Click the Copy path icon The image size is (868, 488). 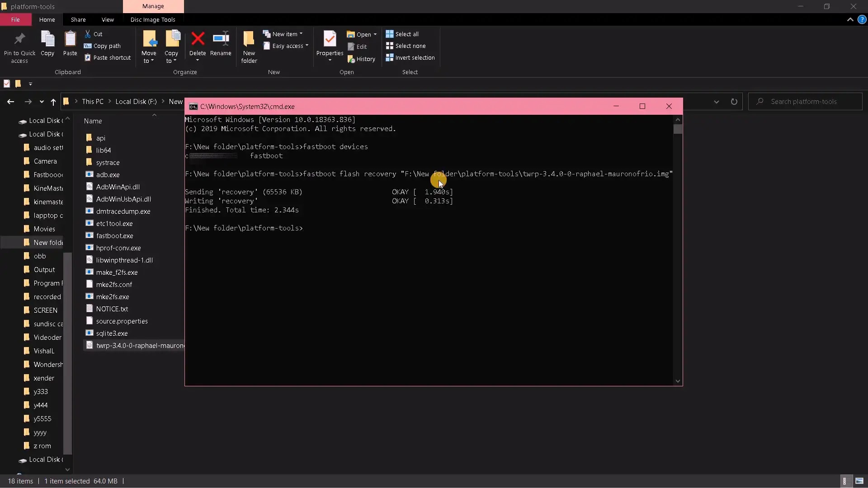click(102, 46)
